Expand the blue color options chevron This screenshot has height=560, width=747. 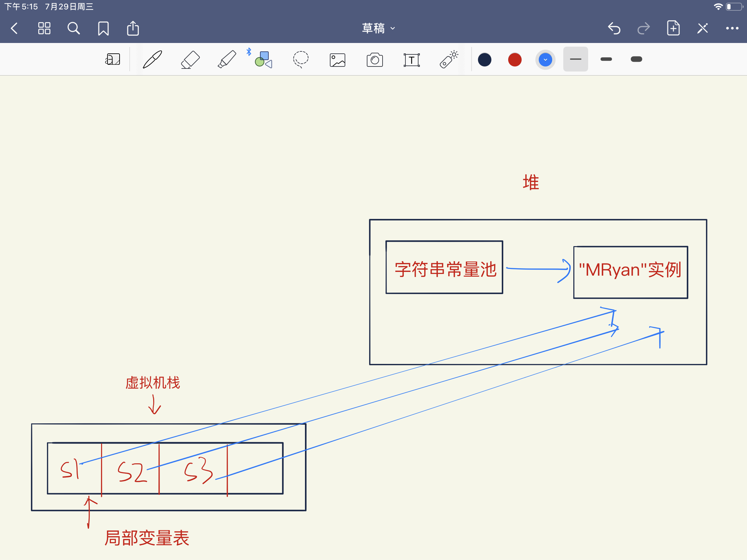point(545,59)
